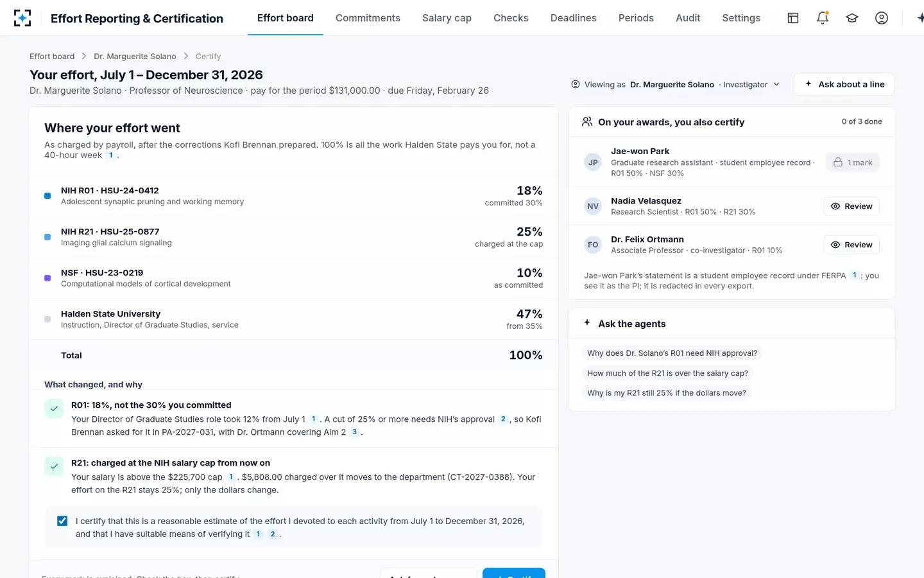Open notifications bell icon
924x578 pixels.
pyautogui.click(x=823, y=18)
